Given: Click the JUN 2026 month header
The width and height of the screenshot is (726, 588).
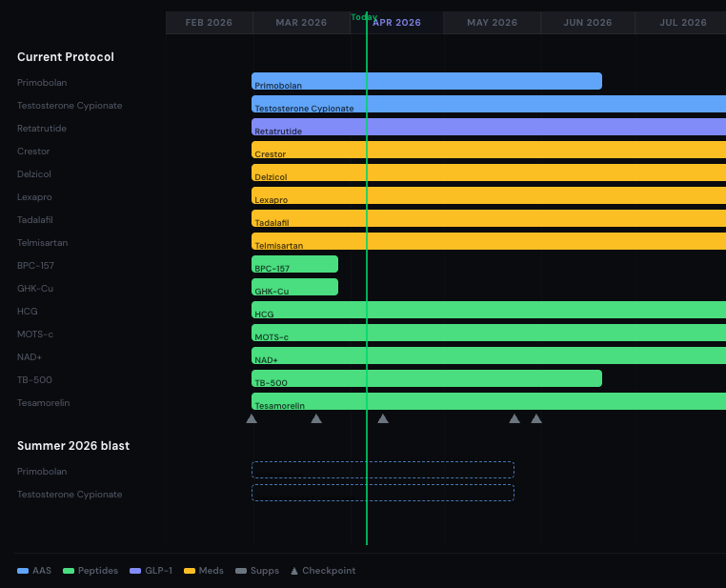Looking at the screenshot, I should pos(588,23).
